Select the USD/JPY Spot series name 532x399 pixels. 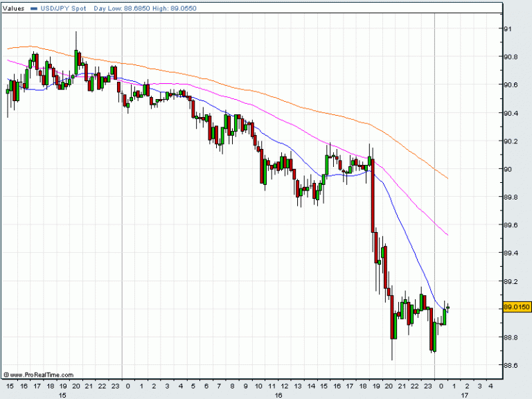pos(62,8)
